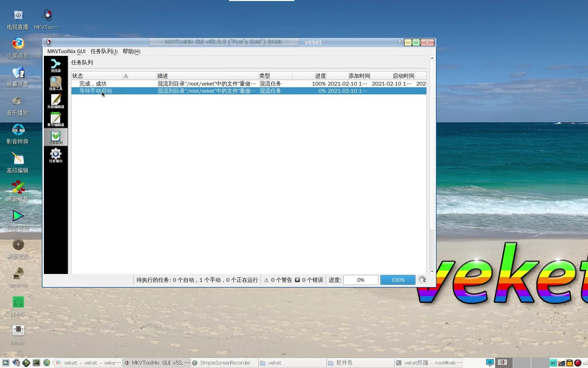Open the MKVToolNix GUI menu
This screenshot has width=588, height=368.
pyautogui.click(x=66, y=51)
